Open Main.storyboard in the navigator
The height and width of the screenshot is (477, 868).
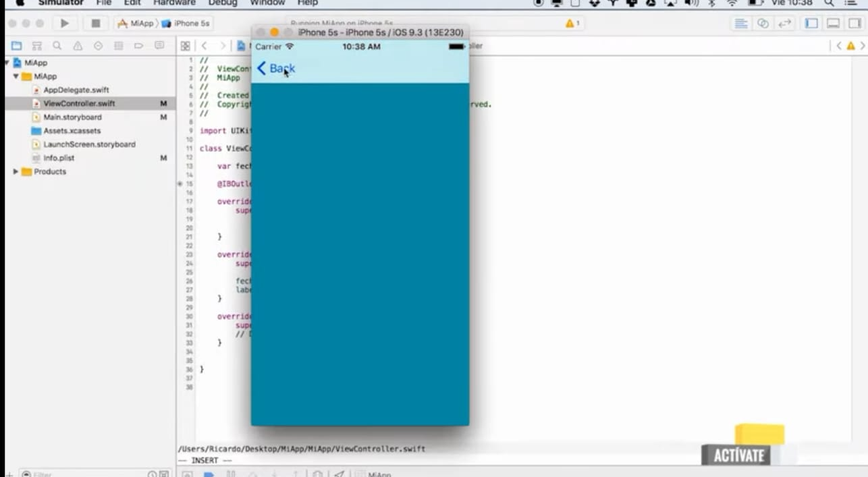tap(72, 117)
